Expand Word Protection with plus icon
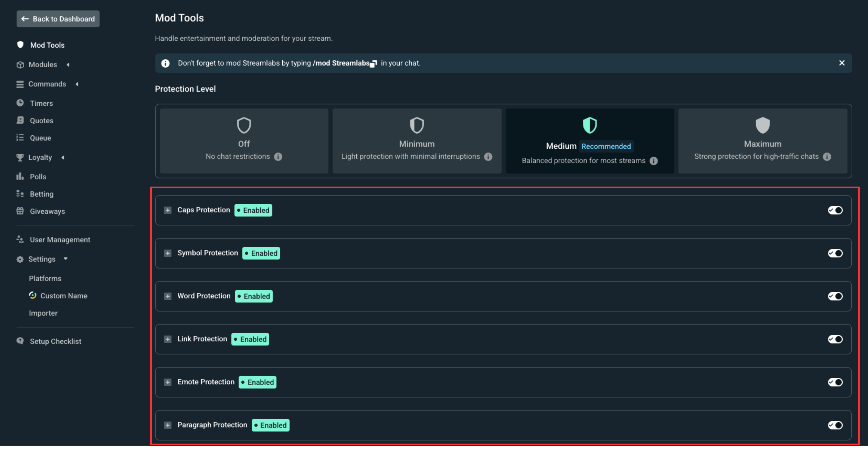The height and width of the screenshot is (454, 868). (x=168, y=296)
